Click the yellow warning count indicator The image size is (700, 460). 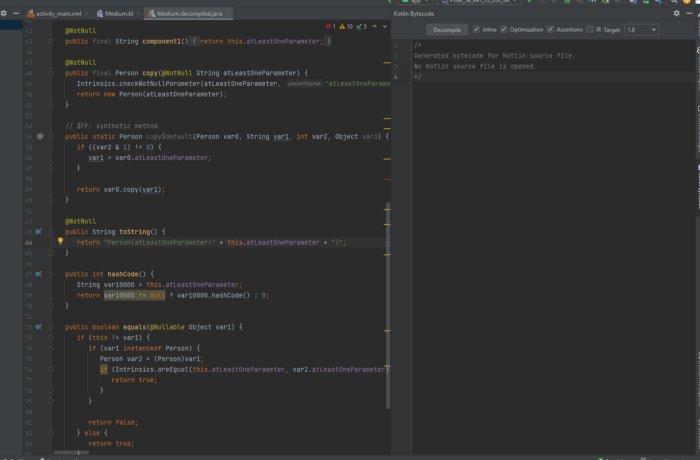pos(346,27)
